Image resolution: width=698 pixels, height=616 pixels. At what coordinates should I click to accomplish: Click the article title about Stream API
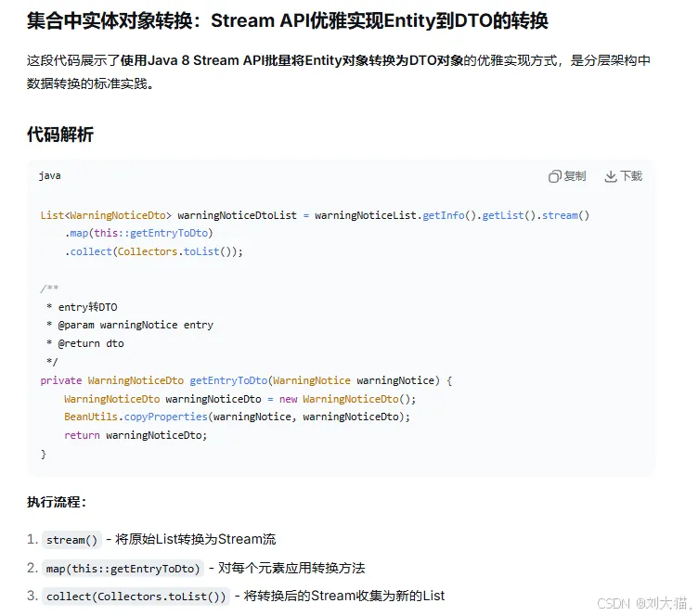click(287, 21)
